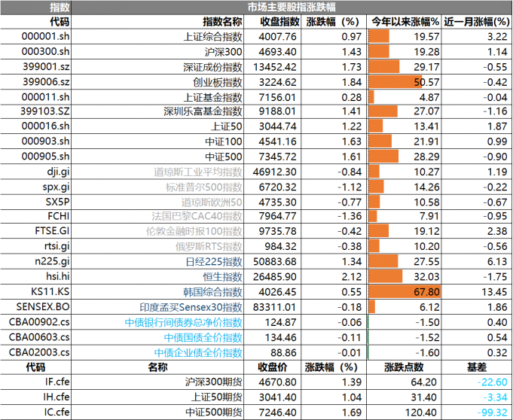Select the 近一月涨幅(%) column header

pyautogui.click(x=475, y=22)
